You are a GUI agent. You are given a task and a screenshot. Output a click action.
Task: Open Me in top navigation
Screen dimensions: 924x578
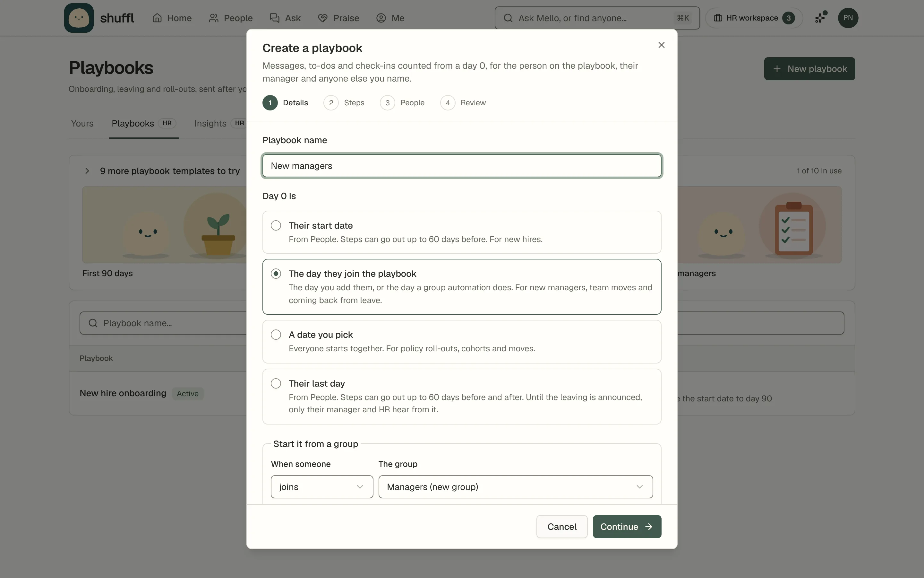coord(390,18)
